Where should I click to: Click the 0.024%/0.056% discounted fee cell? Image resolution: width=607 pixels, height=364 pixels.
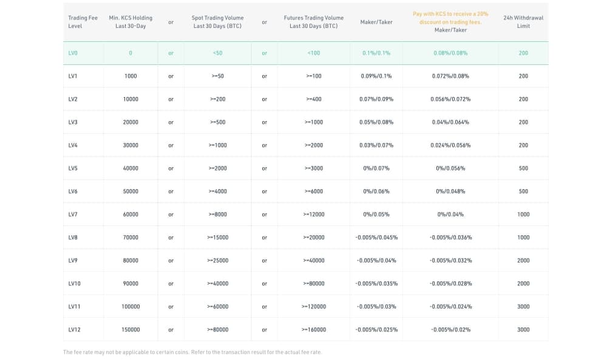click(x=450, y=146)
